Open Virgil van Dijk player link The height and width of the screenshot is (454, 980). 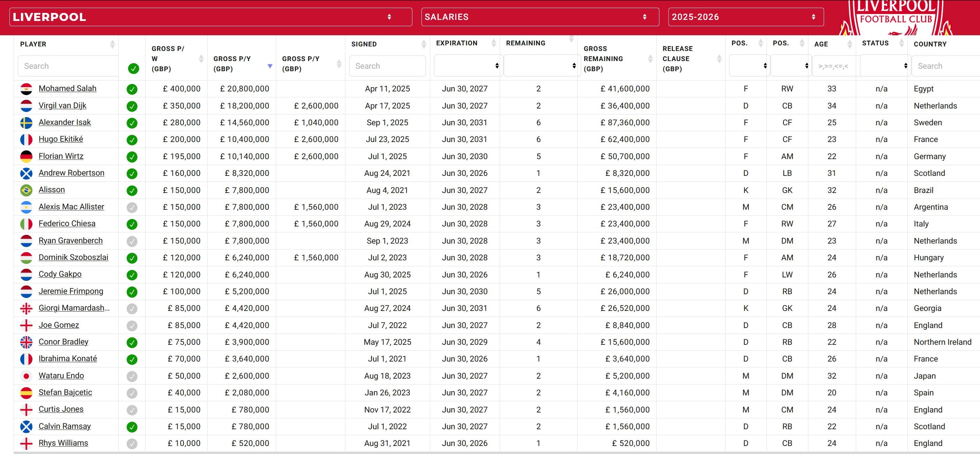point(62,105)
